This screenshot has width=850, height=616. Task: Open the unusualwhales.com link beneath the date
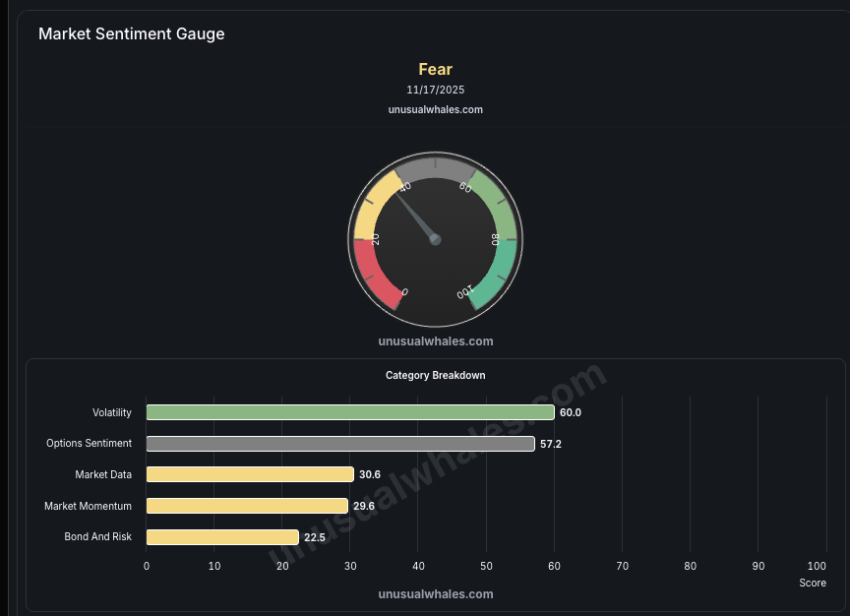[x=436, y=109]
